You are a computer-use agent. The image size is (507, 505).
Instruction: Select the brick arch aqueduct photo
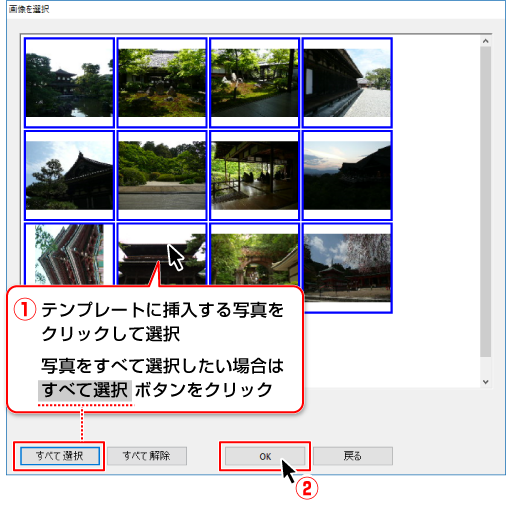[x=255, y=254]
